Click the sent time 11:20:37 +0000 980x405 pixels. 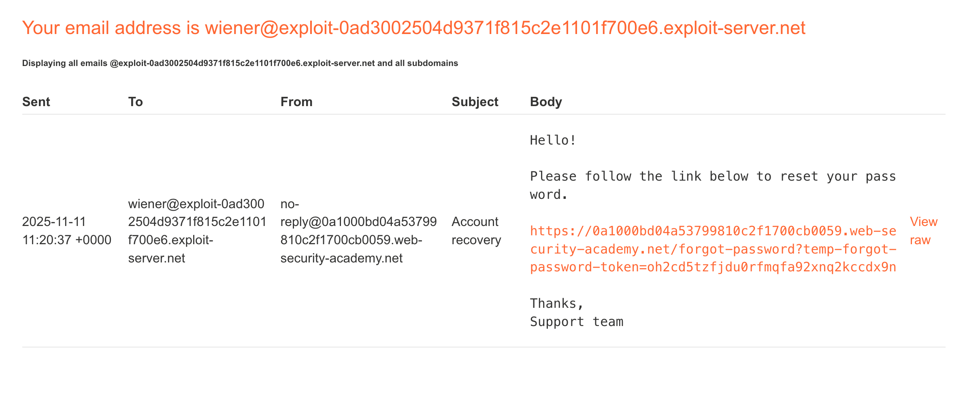coord(67,240)
